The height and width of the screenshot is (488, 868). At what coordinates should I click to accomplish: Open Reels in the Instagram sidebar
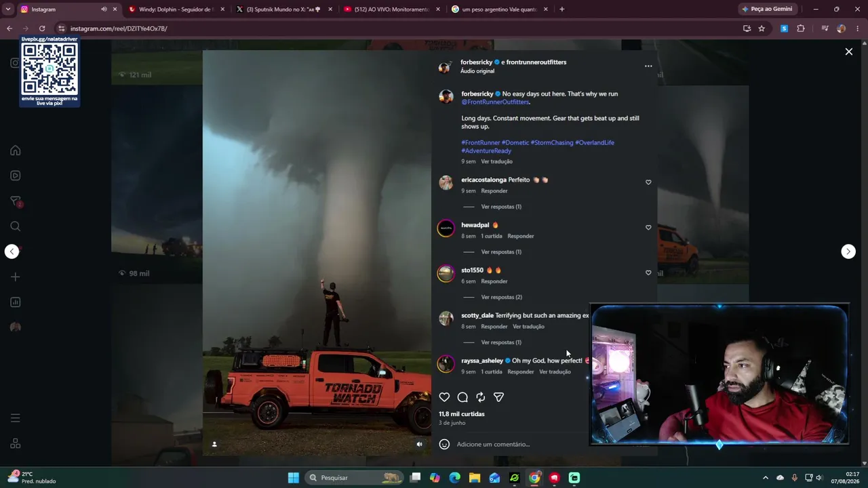[16, 176]
